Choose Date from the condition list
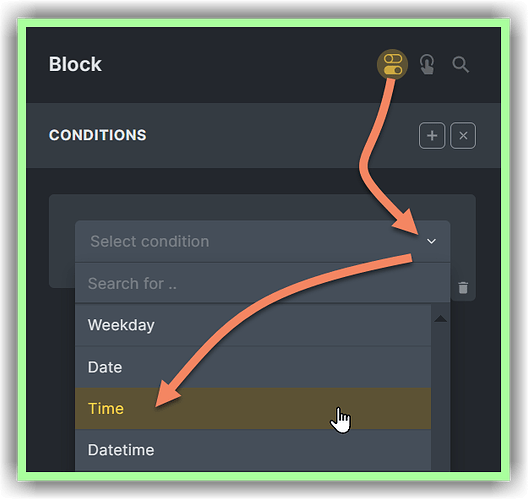529x500 pixels. tap(253, 367)
